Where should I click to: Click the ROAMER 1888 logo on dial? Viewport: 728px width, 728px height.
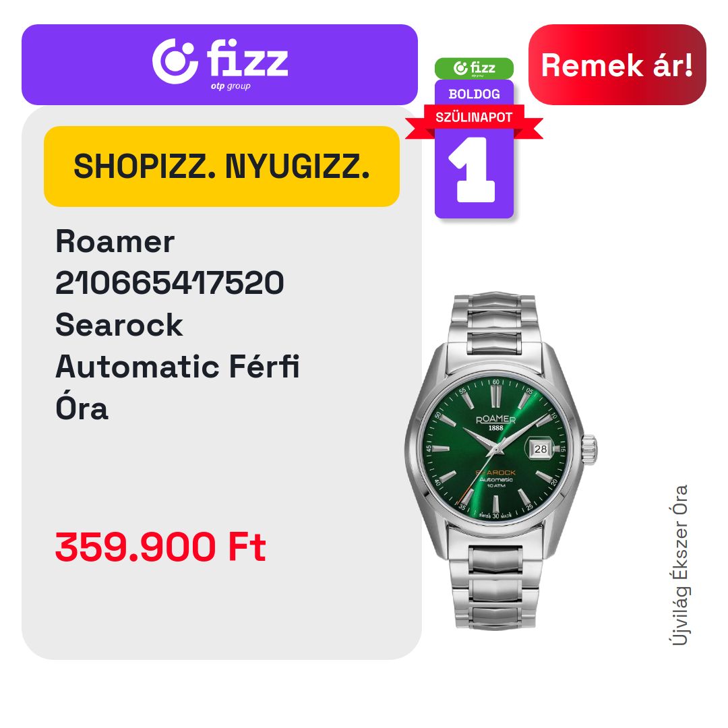point(496,423)
